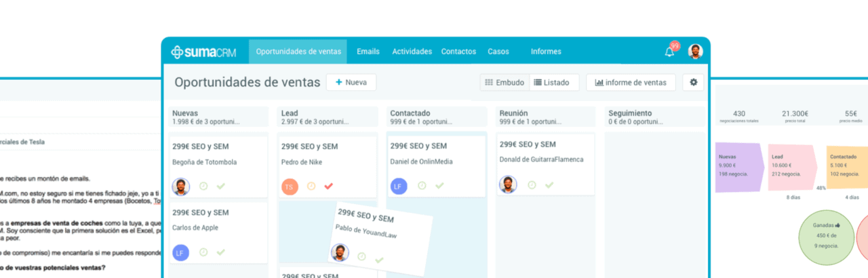The width and height of the screenshot is (868, 278).
Task: Click owner avatar on Begoña de Totombola card
Action: (x=181, y=186)
